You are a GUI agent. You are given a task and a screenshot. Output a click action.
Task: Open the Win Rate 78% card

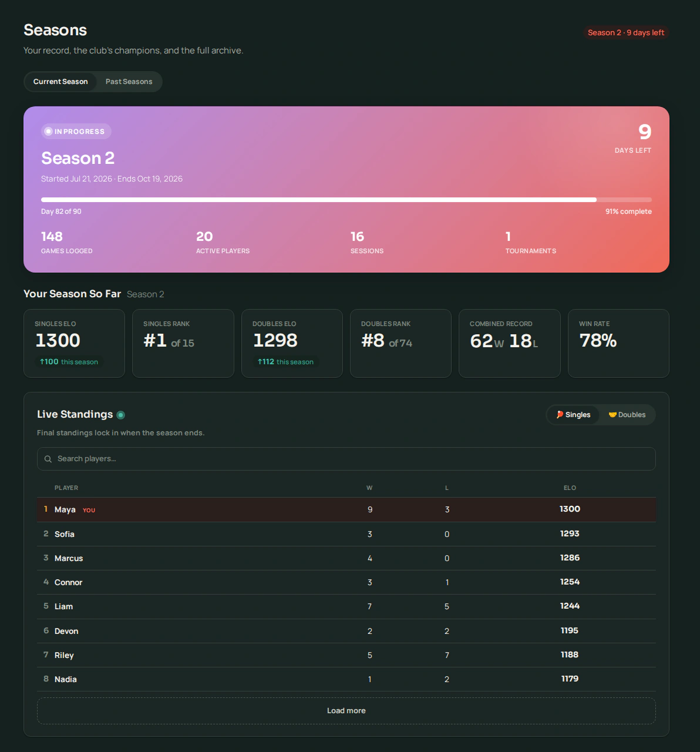(618, 343)
